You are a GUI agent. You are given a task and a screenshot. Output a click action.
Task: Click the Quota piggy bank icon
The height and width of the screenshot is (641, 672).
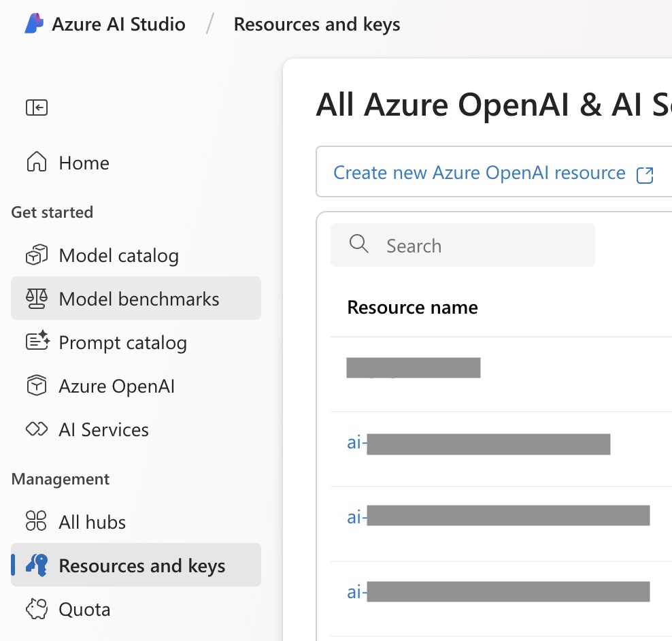[37, 609]
